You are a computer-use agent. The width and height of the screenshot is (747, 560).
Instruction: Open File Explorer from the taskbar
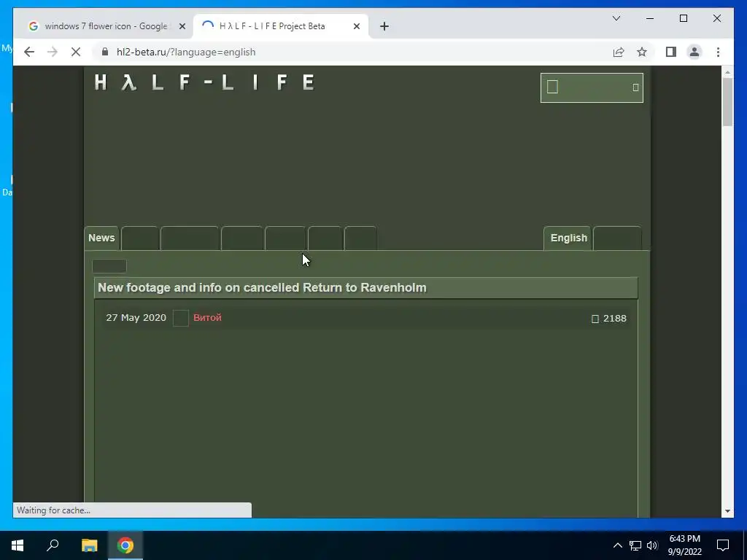[89, 545]
